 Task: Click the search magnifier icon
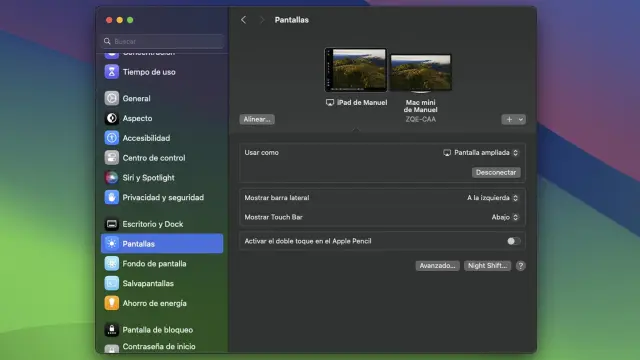[x=107, y=41]
